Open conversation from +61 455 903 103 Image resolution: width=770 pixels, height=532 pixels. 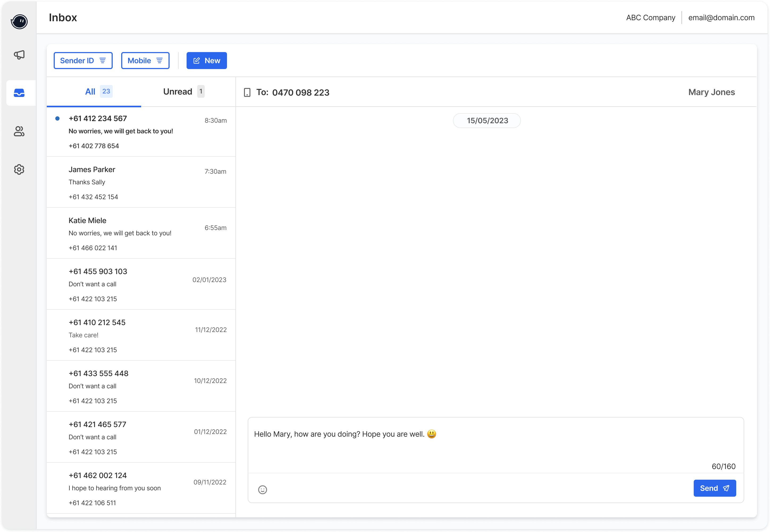(x=141, y=284)
